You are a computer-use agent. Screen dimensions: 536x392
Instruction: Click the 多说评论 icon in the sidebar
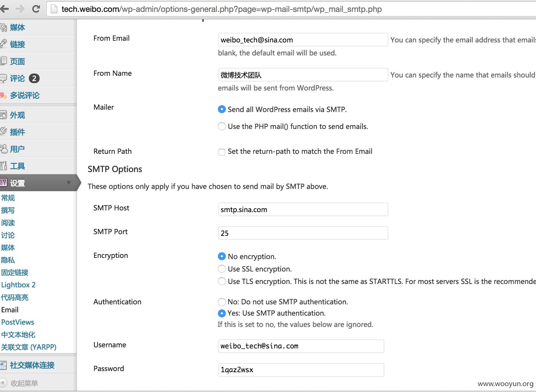pos(3,95)
